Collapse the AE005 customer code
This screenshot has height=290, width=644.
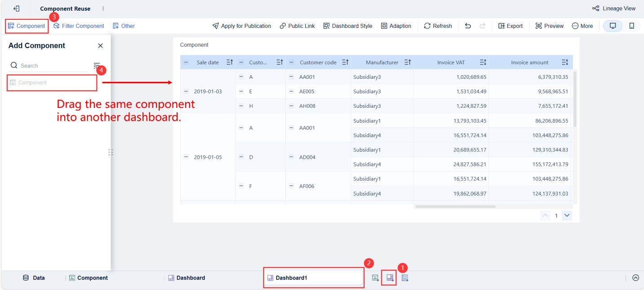click(x=291, y=91)
